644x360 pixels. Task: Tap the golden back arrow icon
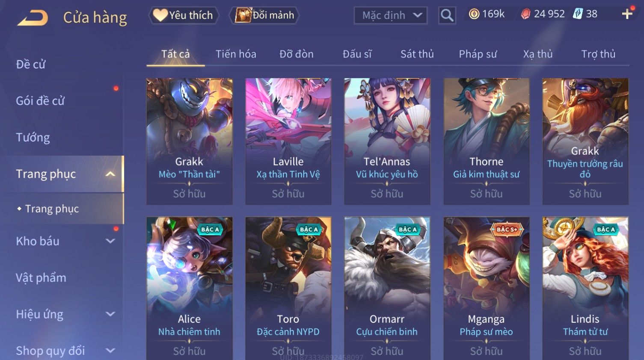click(33, 18)
